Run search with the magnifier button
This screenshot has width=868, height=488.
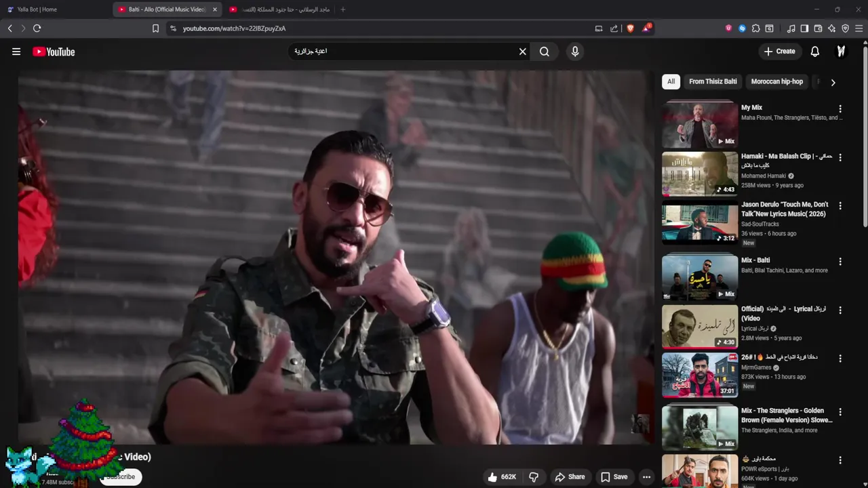click(545, 52)
